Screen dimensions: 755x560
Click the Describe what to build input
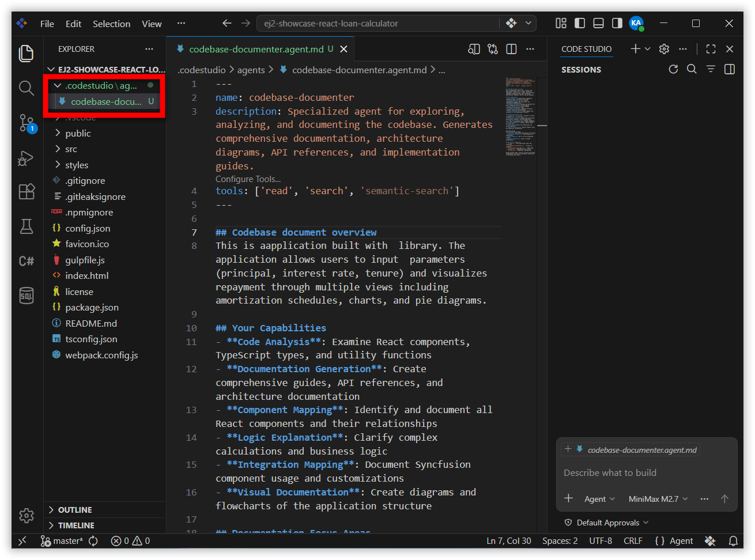(x=647, y=473)
